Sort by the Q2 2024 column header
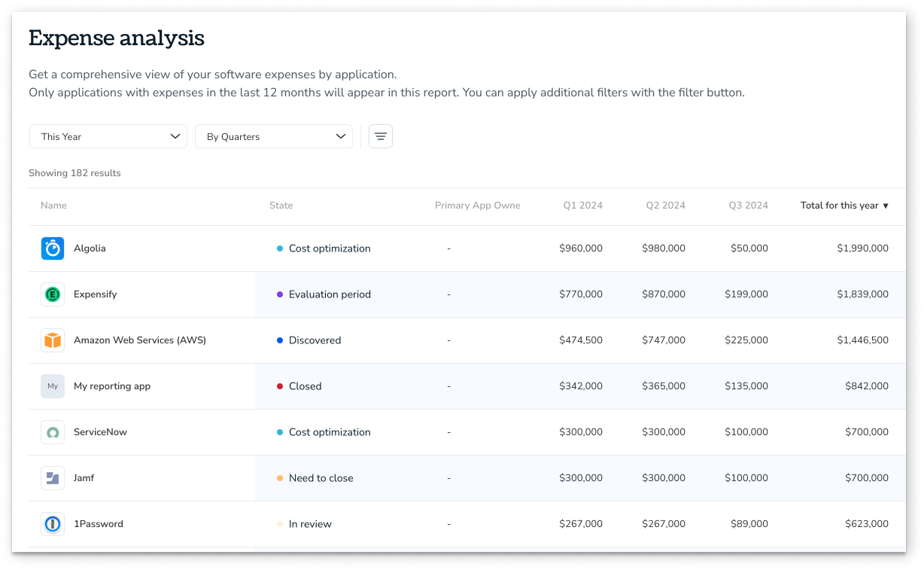Screen dimensions: 924x570 (666, 206)
